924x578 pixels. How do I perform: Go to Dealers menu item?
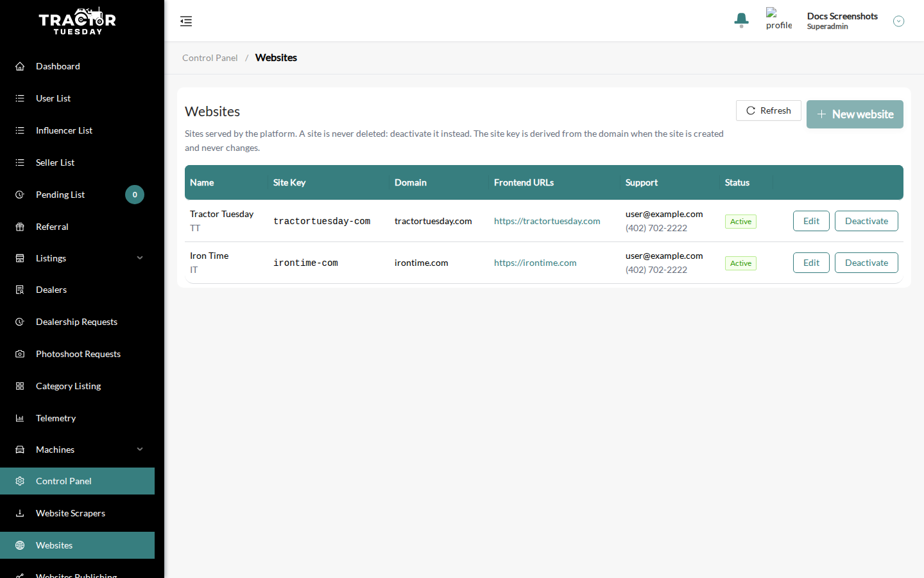point(77,290)
